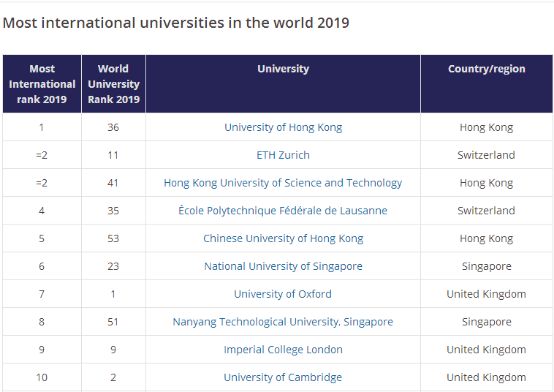Open the University of Cambridge link

pyautogui.click(x=283, y=378)
